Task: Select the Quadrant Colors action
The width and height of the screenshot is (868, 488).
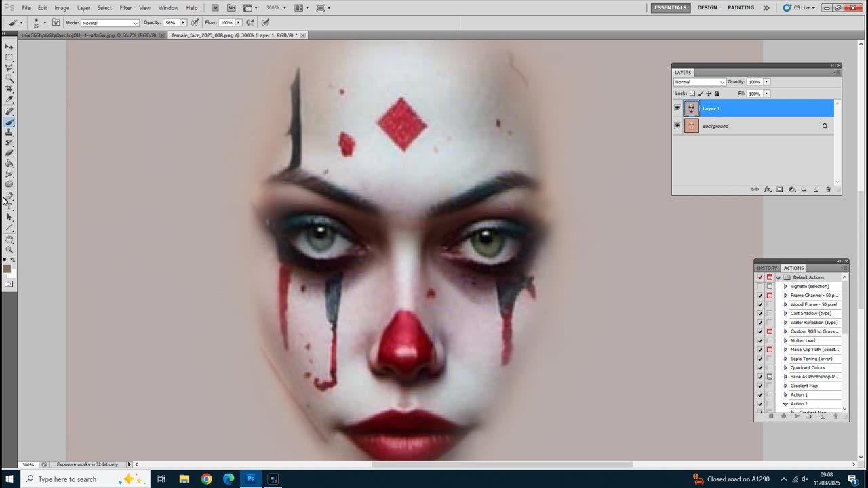Action: pyautogui.click(x=807, y=367)
